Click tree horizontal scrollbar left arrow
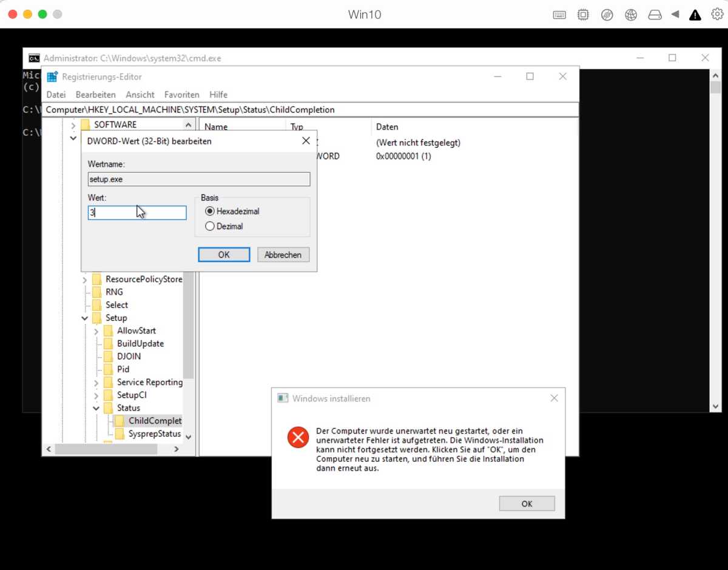The height and width of the screenshot is (570, 728). 49,449
